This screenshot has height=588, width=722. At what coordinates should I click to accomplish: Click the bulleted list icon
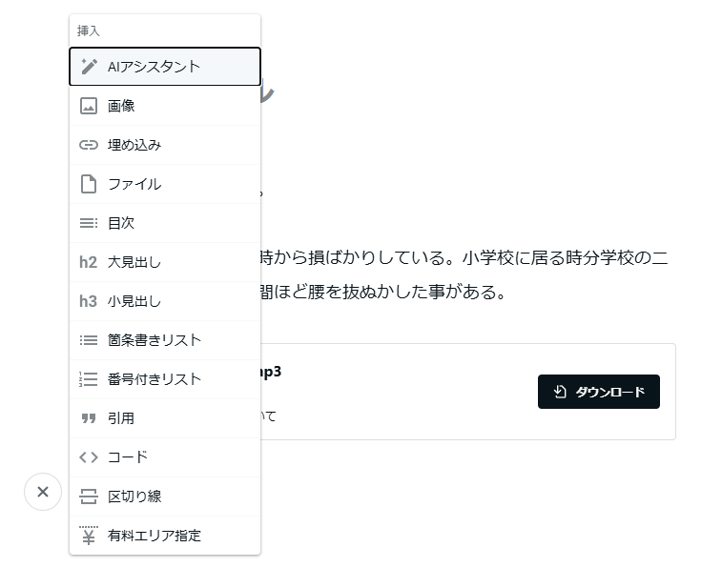coord(89,340)
